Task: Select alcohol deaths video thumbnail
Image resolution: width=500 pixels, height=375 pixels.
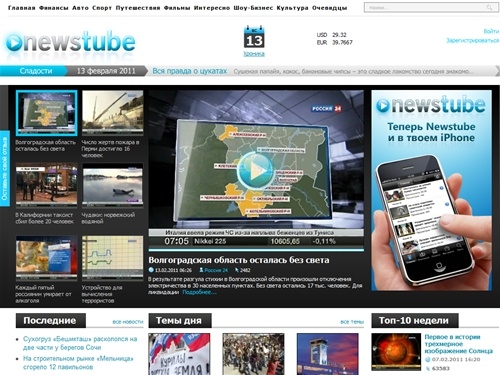Action: pos(46,258)
